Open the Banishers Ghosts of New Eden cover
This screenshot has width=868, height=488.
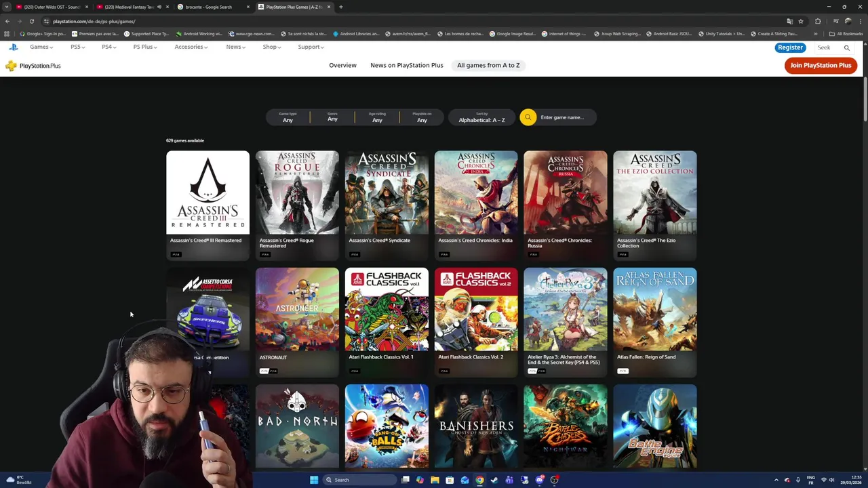click(476, 426)
